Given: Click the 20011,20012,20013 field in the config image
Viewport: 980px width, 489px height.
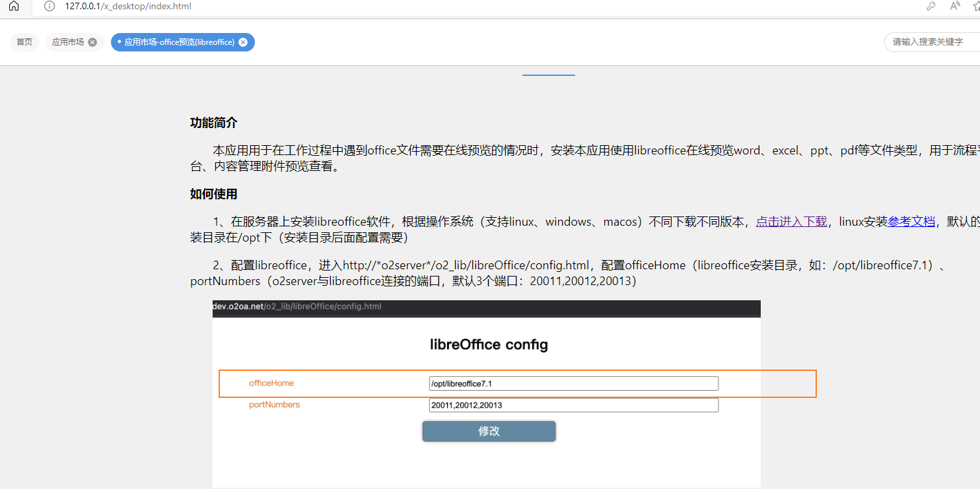Looking at the screenshot, I should pos(574,405).
